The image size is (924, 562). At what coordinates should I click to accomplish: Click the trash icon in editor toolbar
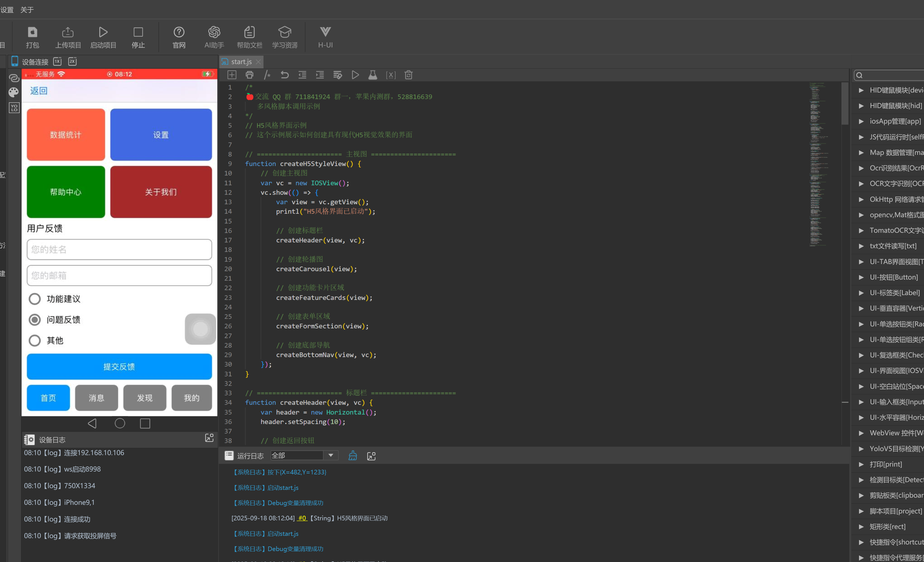408,75
